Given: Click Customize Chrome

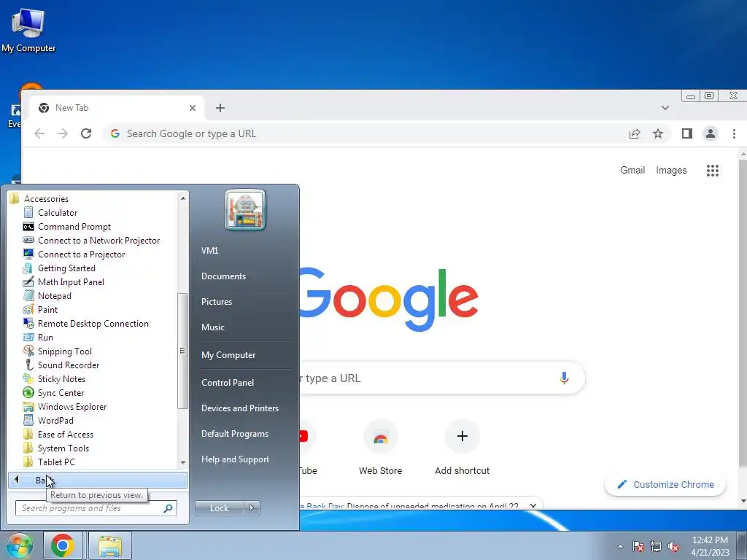Looking at the screenshot, I should click(665, 485).
